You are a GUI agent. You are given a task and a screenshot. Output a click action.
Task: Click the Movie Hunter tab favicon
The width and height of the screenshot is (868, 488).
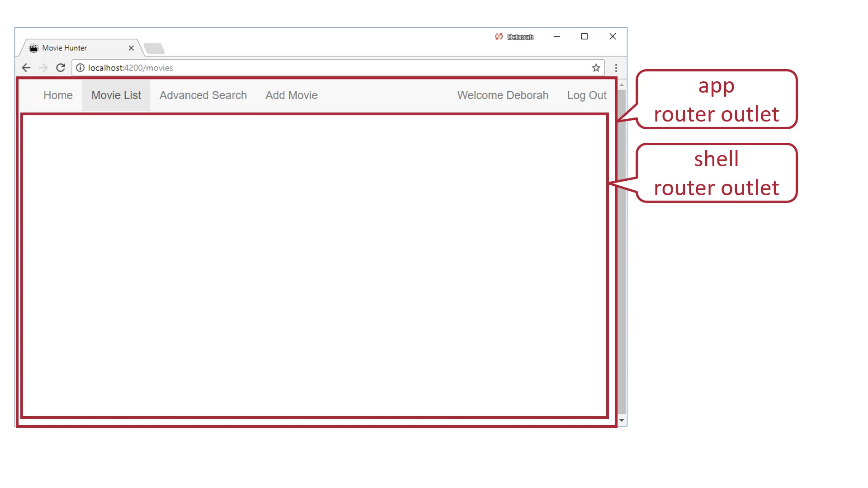tap(33, 48)
